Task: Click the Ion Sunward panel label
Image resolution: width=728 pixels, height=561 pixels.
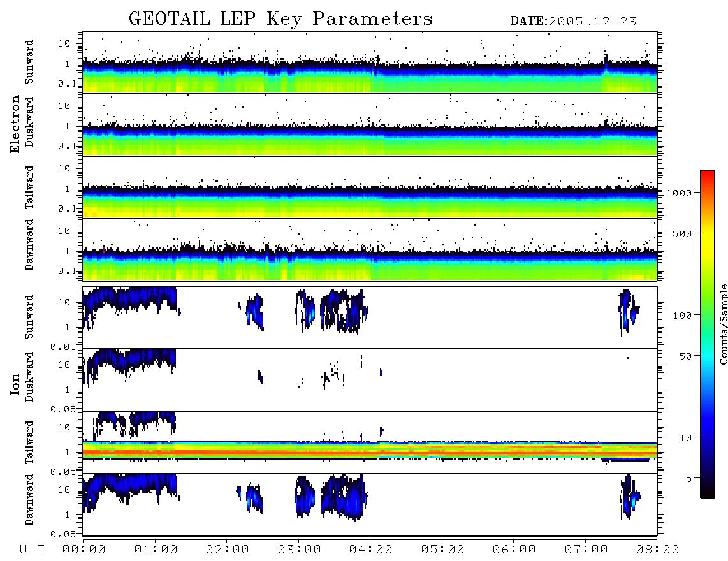Action: pos(29,317)
